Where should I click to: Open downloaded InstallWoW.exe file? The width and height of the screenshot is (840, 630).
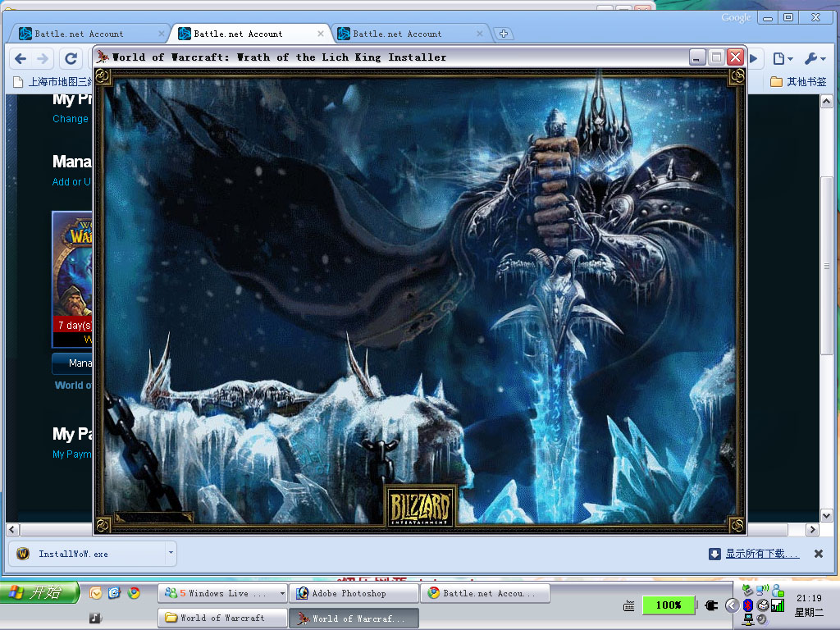(x=89, y=554)
